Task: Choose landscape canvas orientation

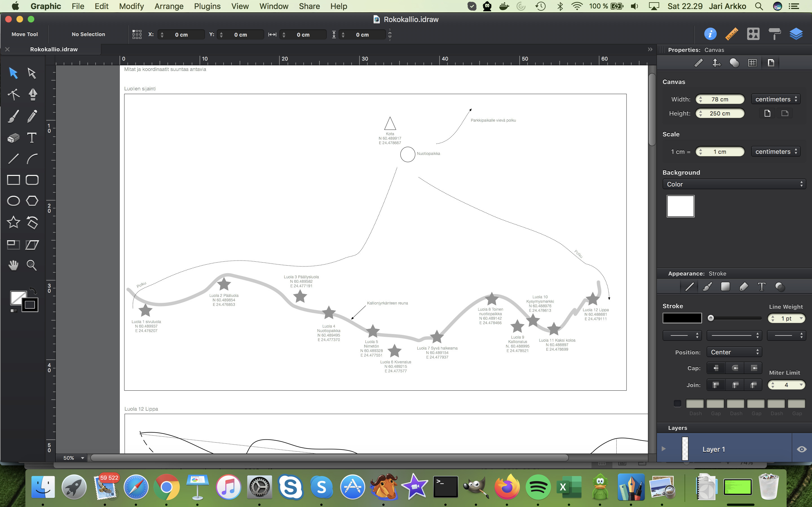Action: (784, 113)
